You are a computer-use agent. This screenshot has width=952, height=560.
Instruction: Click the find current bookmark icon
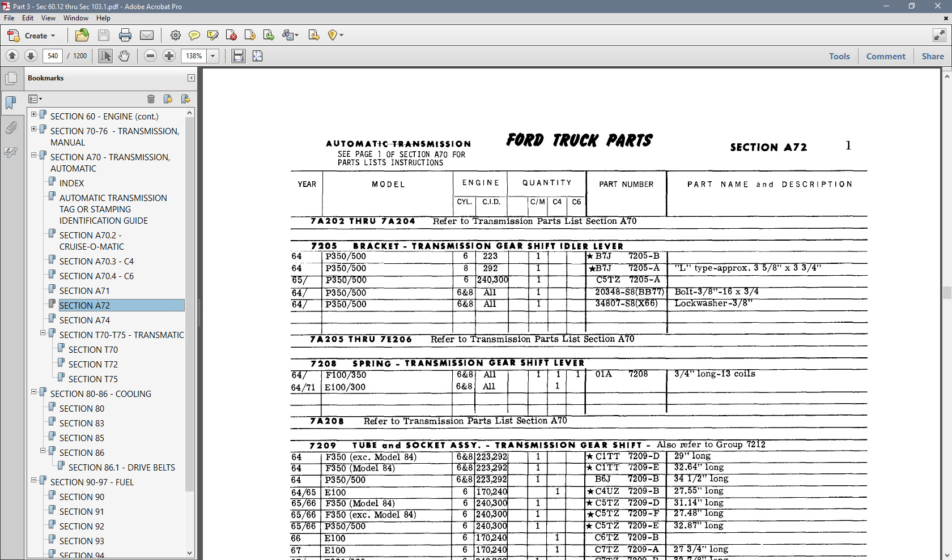[x=185, y=99]
